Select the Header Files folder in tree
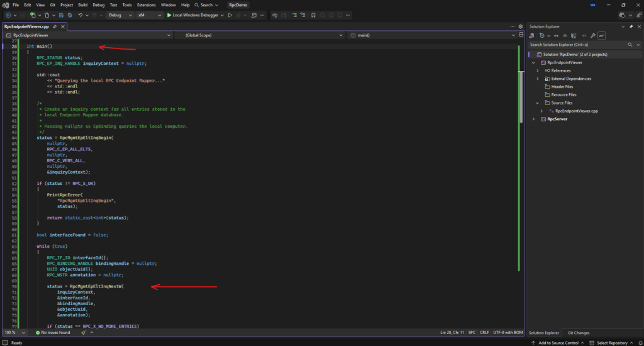The image size is (644, 346). 562,87
